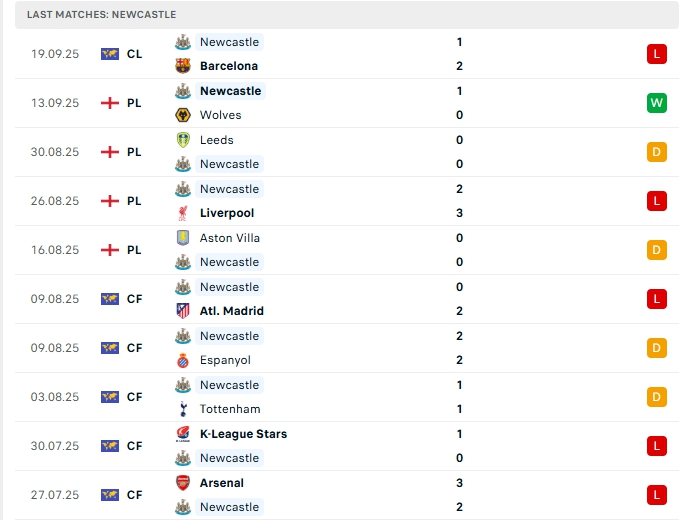
Task: Open the Wolves team link
Action: pyautogui.click(x=221, y=115)
